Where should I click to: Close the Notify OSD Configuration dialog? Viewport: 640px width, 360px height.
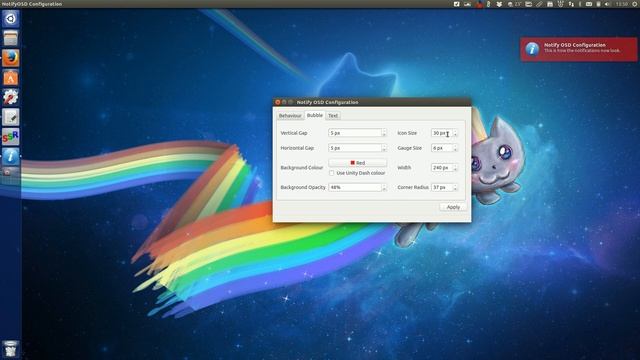(278, 102)
